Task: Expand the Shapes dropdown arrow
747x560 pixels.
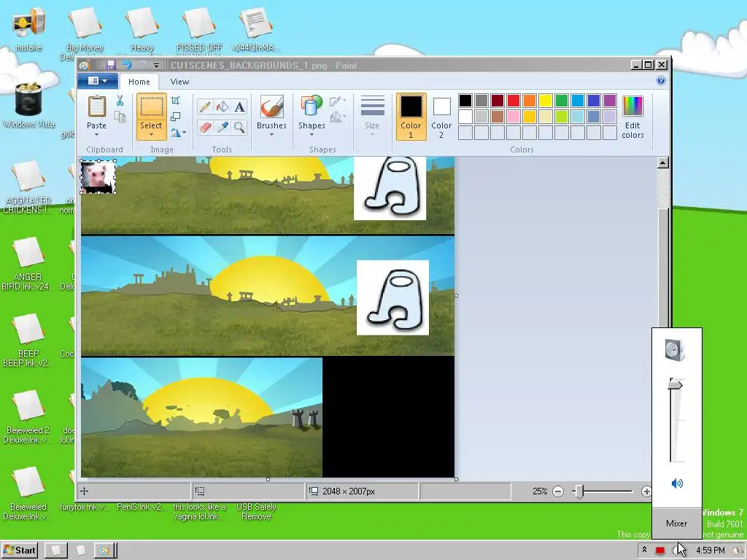Action: click(x=311, y=135)
